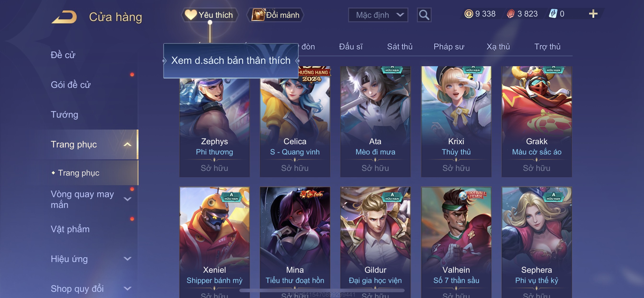644x298 pixels.
Task: Expand the Hiệu ứng section
Action: click(127, 259)
